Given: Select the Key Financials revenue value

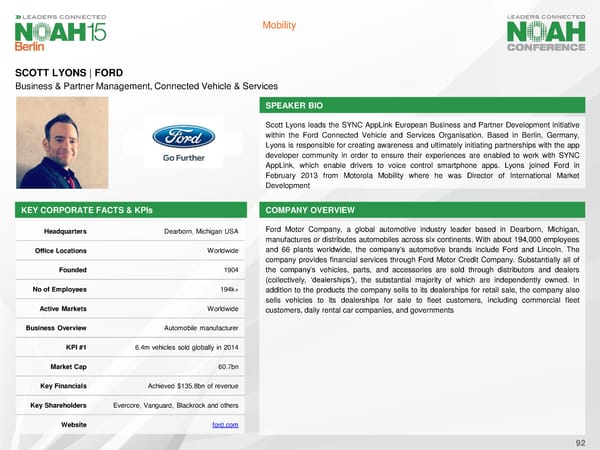Looking at the screenshot, I should click(x=189, y=386).
